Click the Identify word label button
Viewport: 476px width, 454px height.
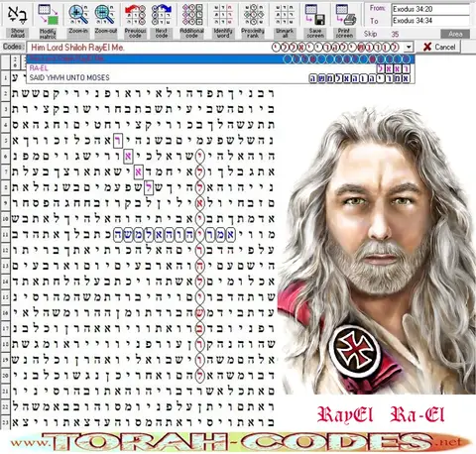click(223, 33)
